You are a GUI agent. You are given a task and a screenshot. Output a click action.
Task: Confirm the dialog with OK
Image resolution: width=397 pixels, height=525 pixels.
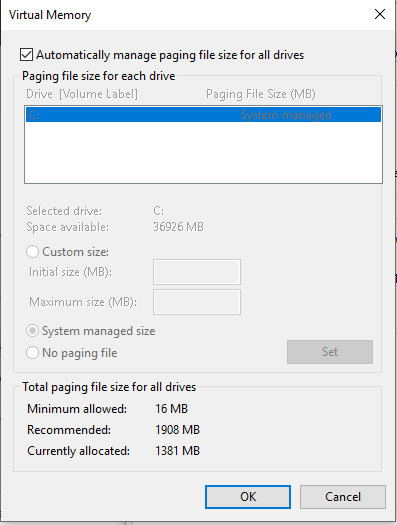(248, 497)
